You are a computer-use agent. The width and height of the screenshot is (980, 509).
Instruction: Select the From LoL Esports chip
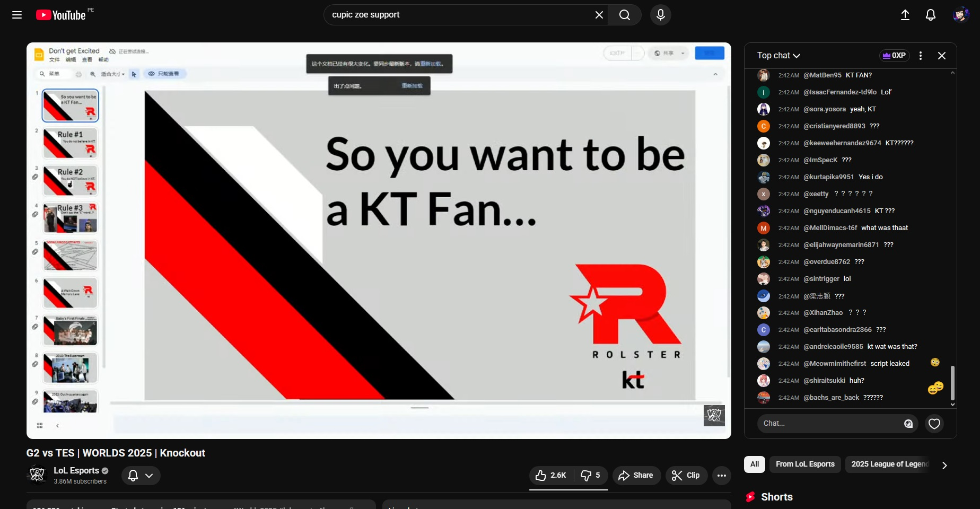pos(805,464)
